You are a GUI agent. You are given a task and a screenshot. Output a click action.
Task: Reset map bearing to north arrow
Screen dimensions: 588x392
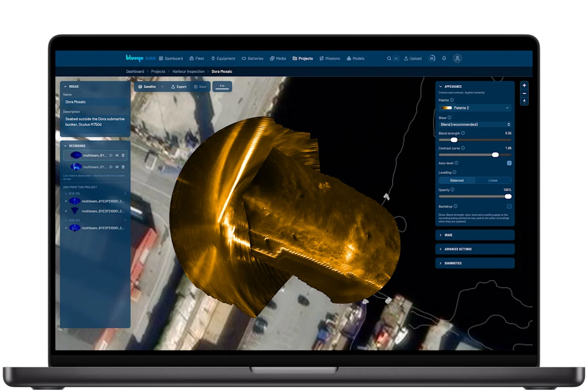pyautogui.click(x=524, y=101)
